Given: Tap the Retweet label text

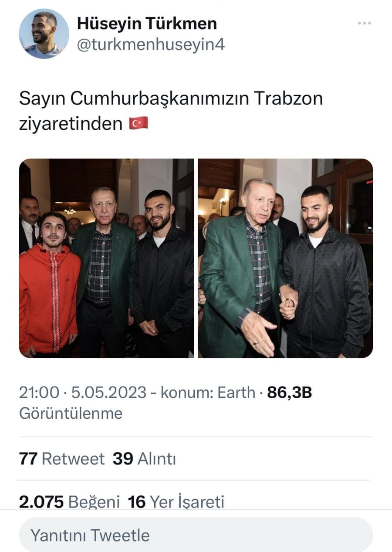Looking at the screenshot, I should 73,459.
